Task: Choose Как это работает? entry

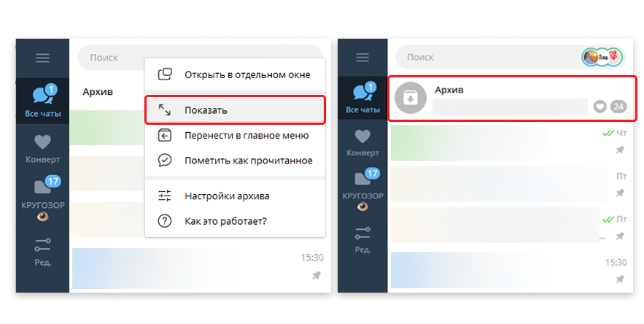Action: (235, 221)
